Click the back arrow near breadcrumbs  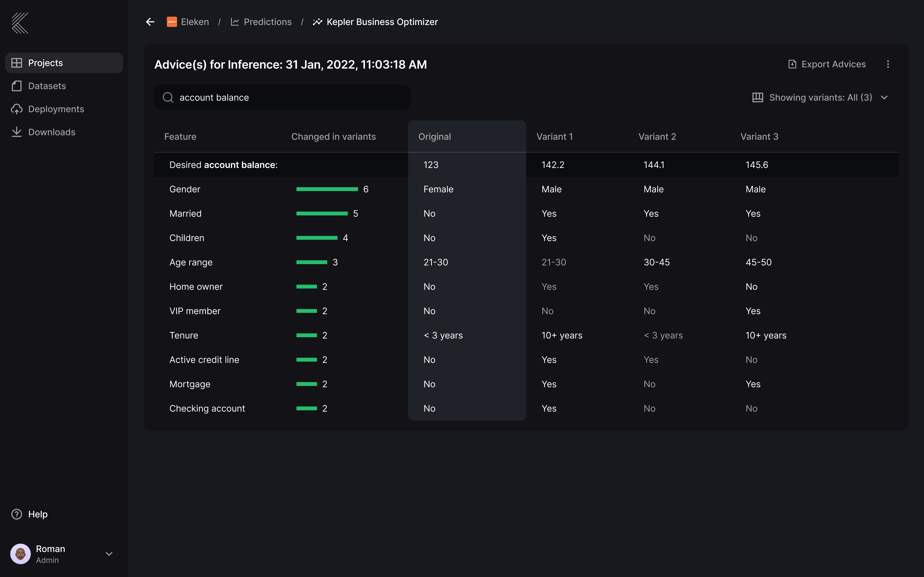click(x=150, y=22)
